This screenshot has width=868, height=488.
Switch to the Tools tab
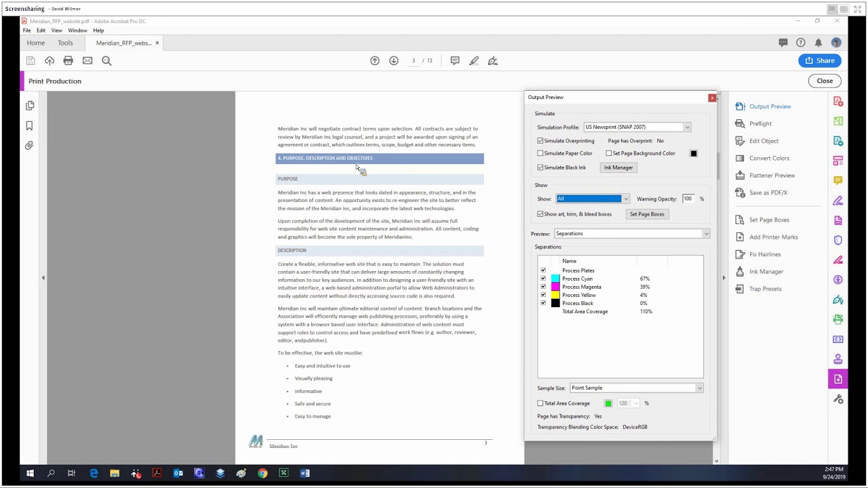65,43
